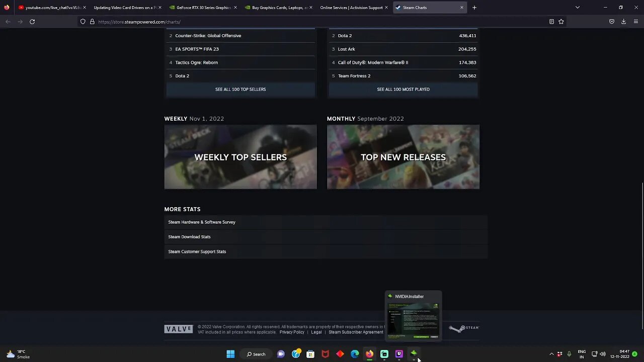The image size is (644, 362).
Task: Click the Steam logo in footer
Action: (x=464, y=328)
